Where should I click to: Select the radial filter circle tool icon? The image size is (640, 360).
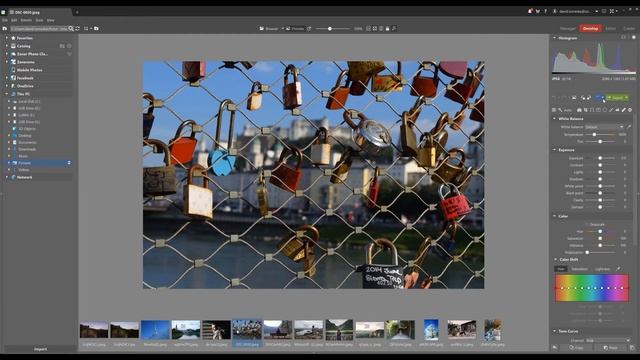point(605,110)
